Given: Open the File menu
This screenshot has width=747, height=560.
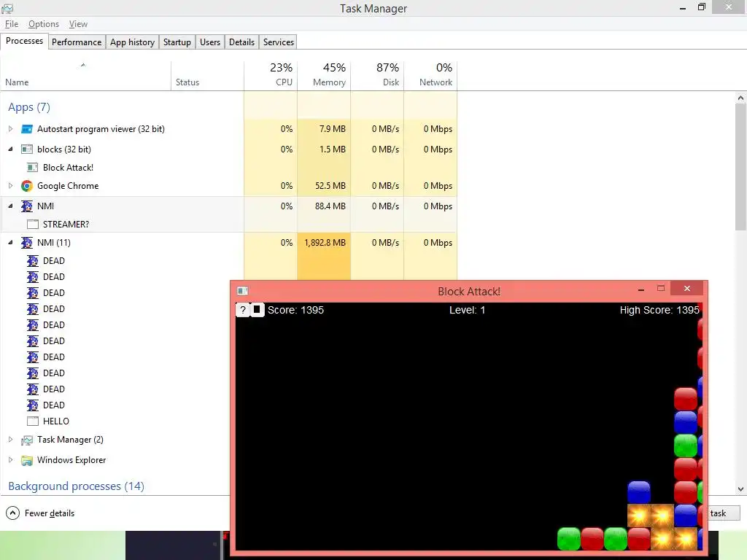Looking at the screenshot, I should 12,24.
